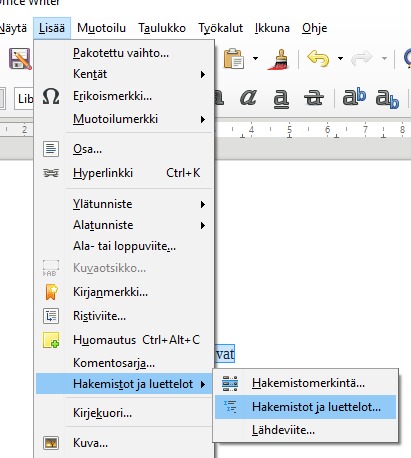Select Hakemistomerkintä... submenu entry

pos(305,383)
